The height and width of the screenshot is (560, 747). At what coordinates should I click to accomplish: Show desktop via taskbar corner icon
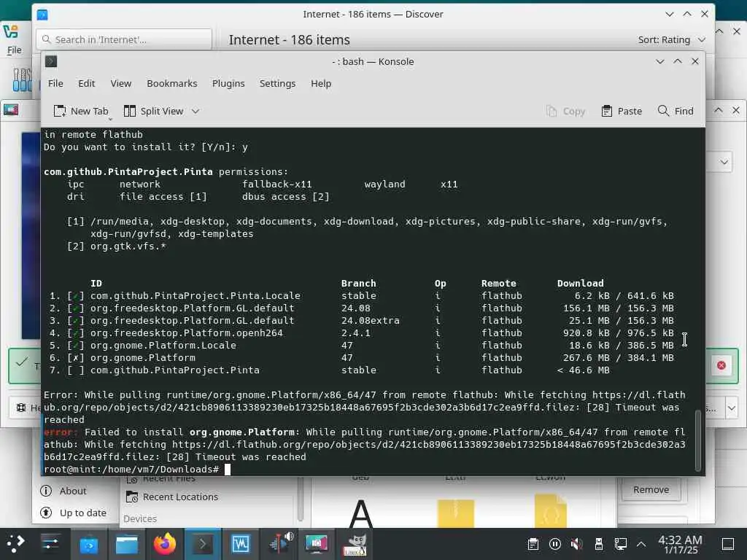tap(728, 544)
